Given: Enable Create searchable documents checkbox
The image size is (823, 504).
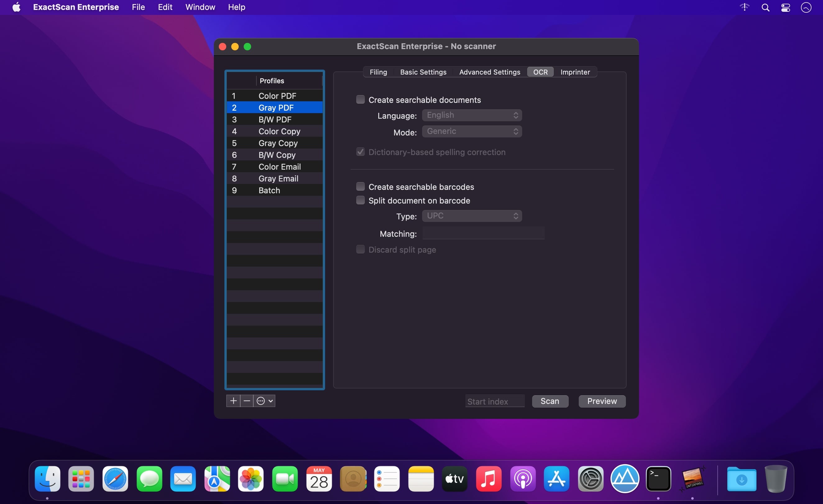Looking at the screenshot, I should (x=360, y=99).
